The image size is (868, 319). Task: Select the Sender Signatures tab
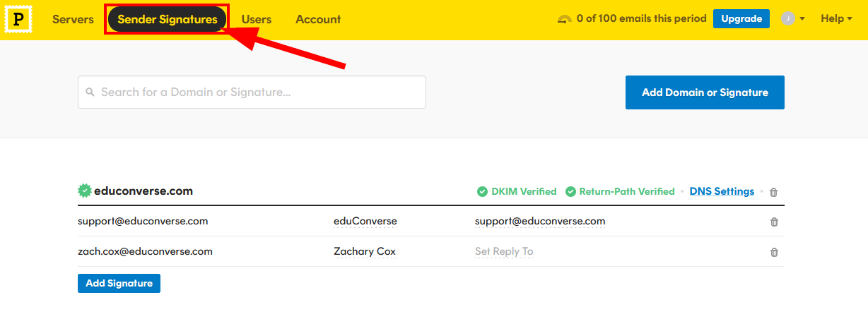click(168, 20)
